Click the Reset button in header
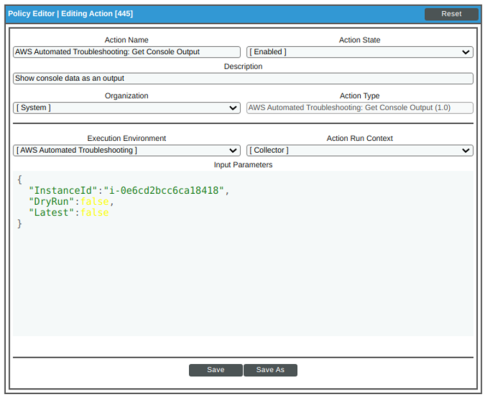Screen dimensions: 485x400 451,14
